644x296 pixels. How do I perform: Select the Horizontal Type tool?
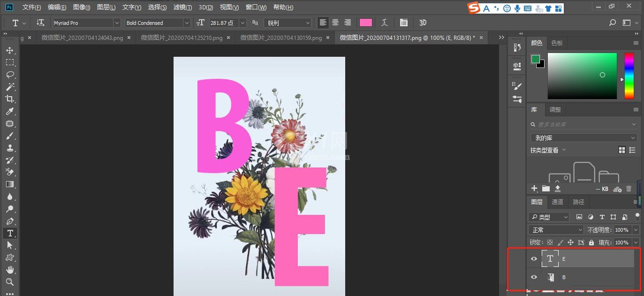(10, 233)
